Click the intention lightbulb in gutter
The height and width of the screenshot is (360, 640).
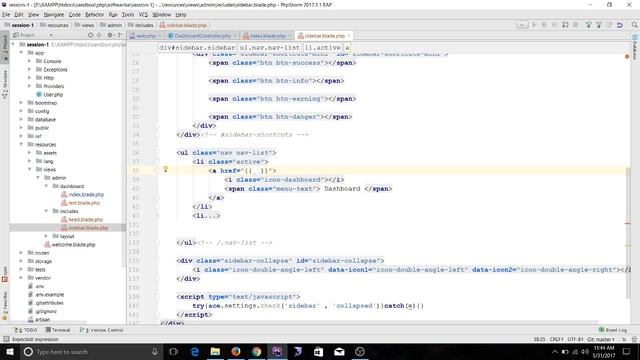pyautogui.click(x=166, y=169)
